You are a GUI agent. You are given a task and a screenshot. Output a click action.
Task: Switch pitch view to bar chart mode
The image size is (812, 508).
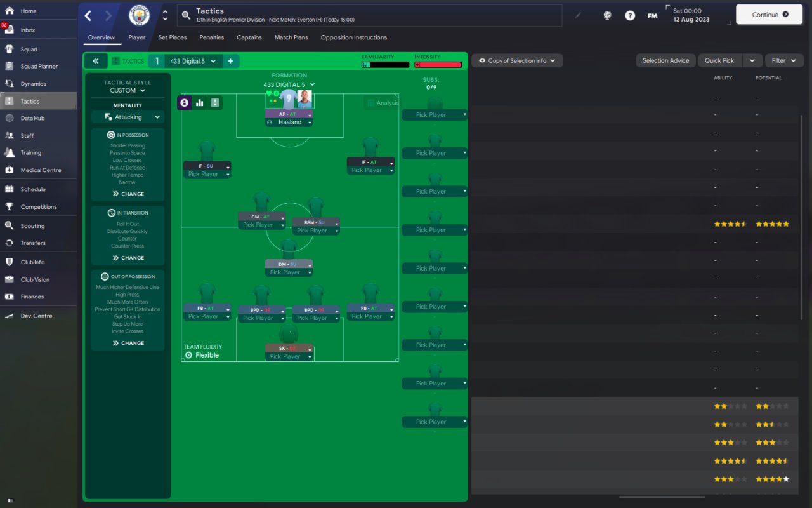pyautogui.click(x=200, y=102)
